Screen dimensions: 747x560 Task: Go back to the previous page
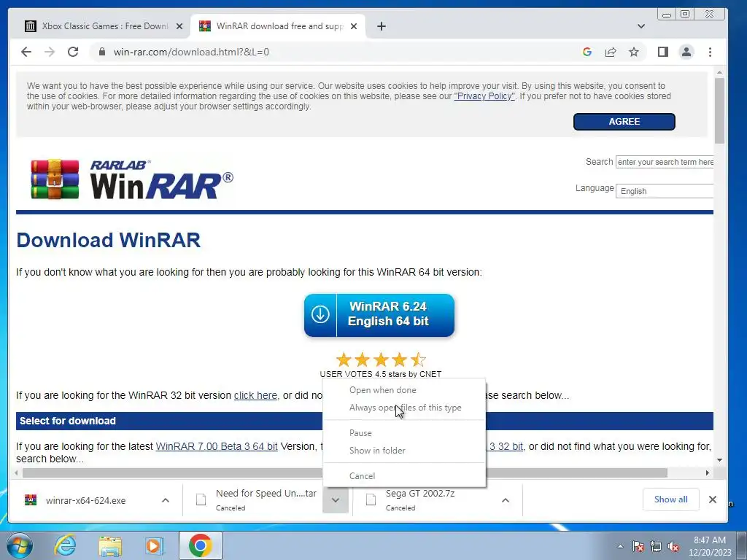point(26,52)
